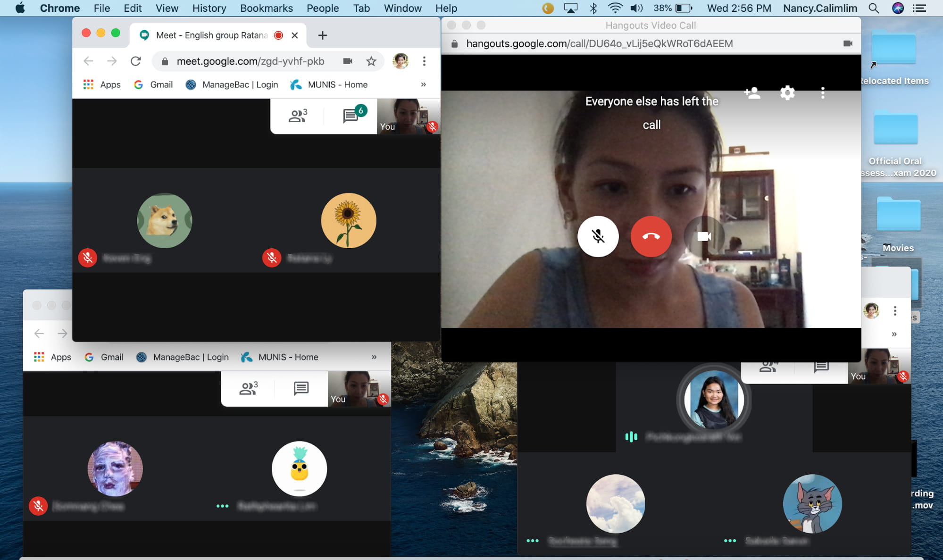Screen dimensions: 943x560
Task: Open Hangouts call settings gear
Action: point(787,93)
